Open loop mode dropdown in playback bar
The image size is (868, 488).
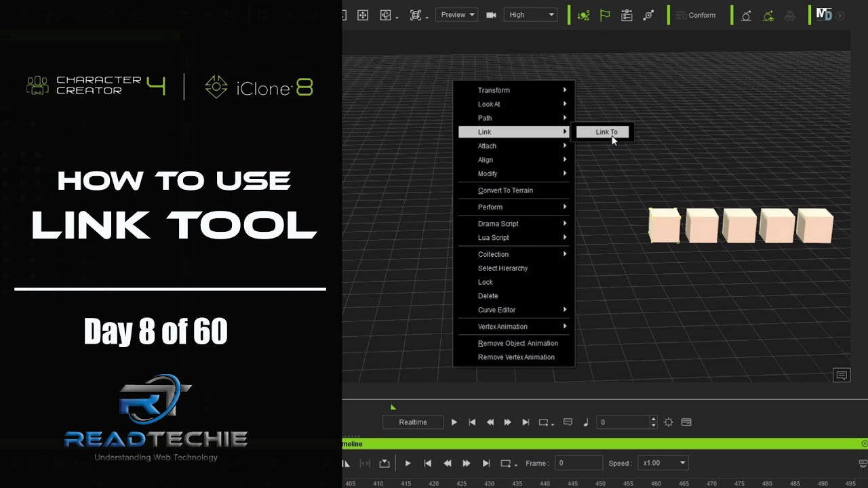[546, 422]
